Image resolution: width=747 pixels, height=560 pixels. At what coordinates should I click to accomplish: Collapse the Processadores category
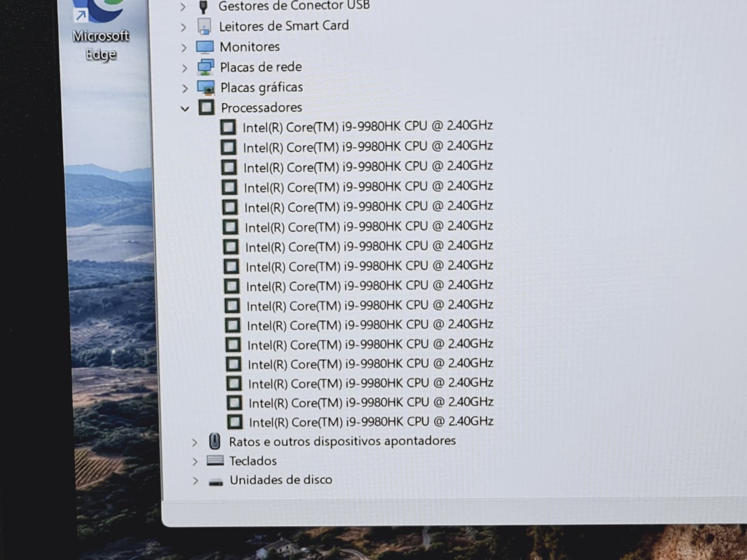[x=185, y=109]
